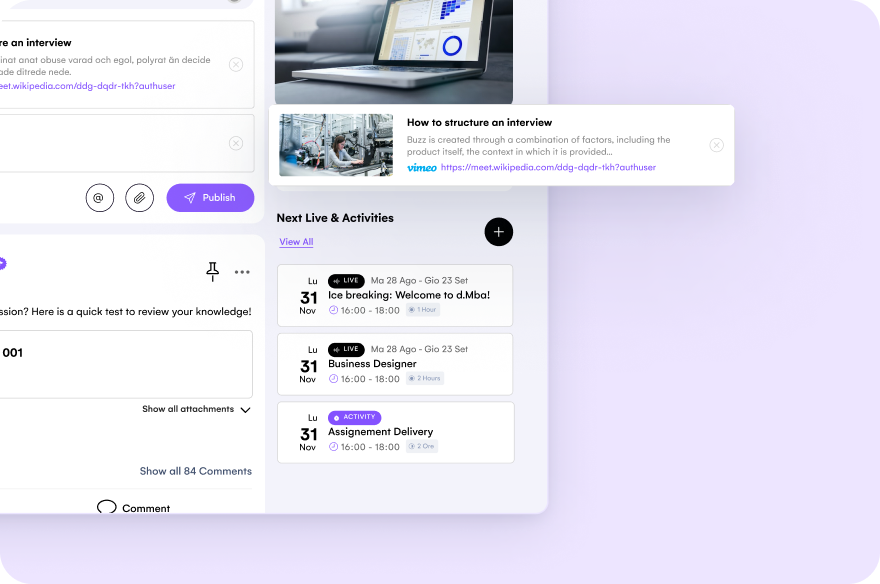Image resolution: width=880 pixels, height=584 pixels.
Task: Click the paperclip attachment icon
Action: coord(140,197)
